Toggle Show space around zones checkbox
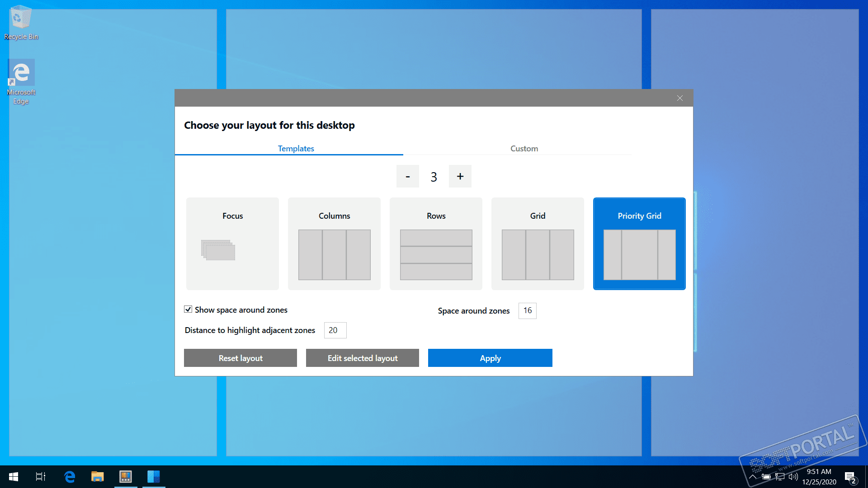The height and width of the screenshot is (488, 868). pos(189,310)
